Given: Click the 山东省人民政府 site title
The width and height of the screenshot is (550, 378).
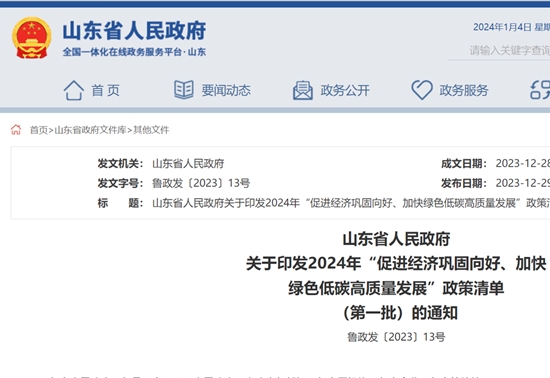Looking at the screenshot, I should point(135,31).
